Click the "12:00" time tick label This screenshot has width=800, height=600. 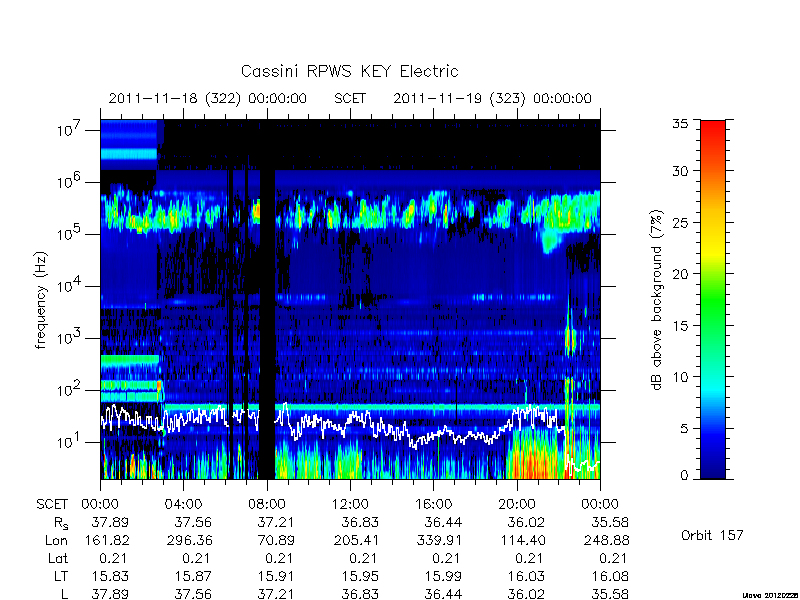pos(350,505)
